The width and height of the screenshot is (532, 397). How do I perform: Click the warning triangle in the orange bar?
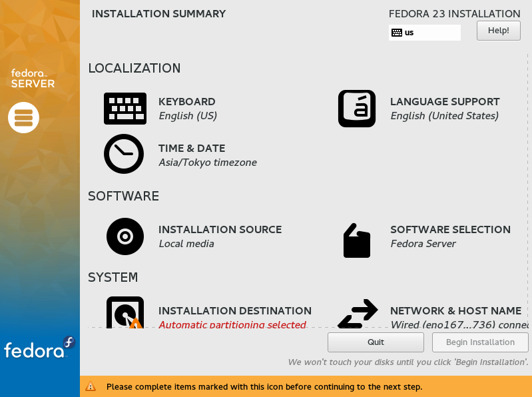pyautogui.click(x=91, y=386)
